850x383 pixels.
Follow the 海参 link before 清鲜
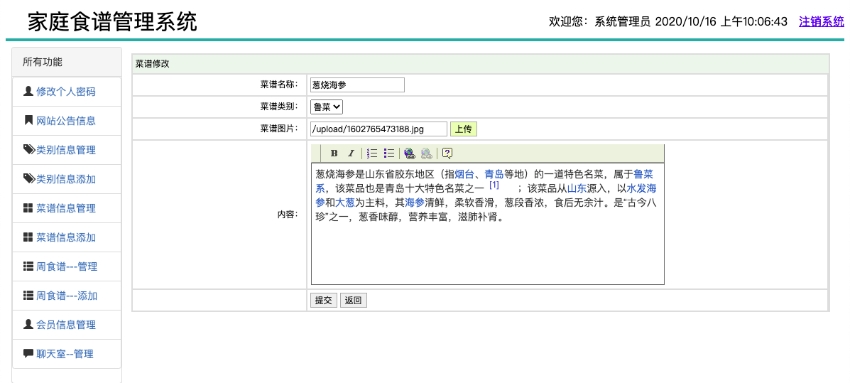point(414,203)
